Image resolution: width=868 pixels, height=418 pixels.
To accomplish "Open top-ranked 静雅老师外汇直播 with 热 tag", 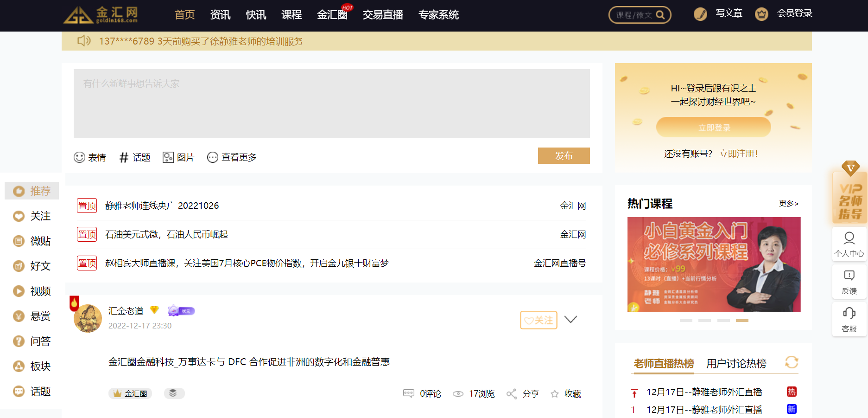I will pos(704,392).
